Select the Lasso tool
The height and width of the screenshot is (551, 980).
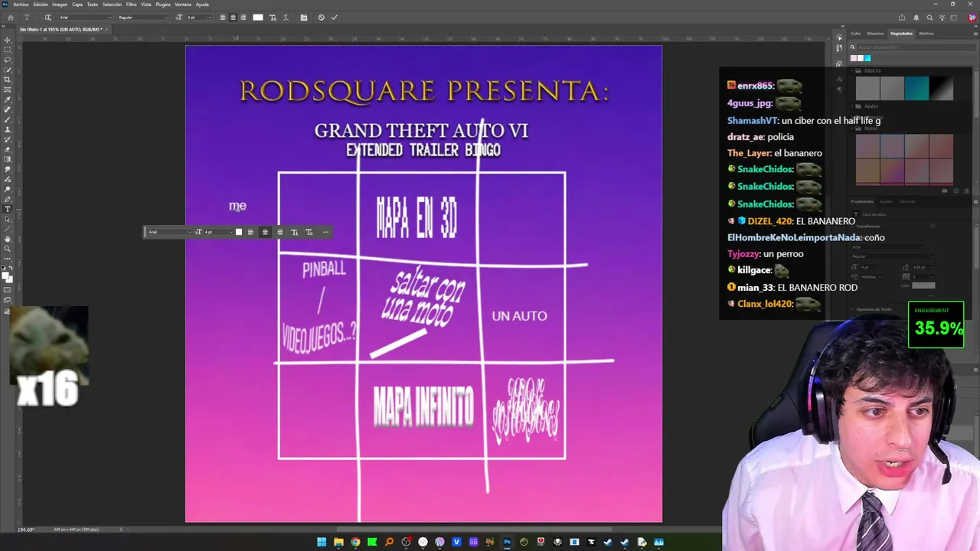[x=8, y=60]
